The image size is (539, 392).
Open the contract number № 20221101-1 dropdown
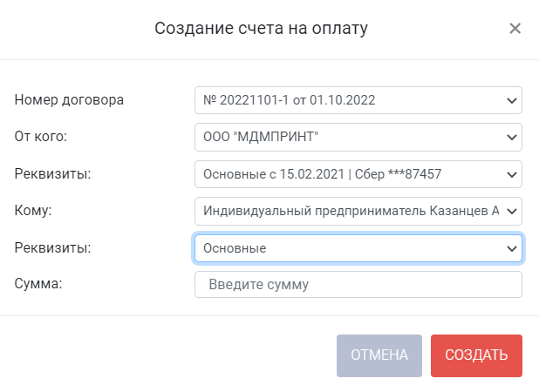tap(358, 100)
